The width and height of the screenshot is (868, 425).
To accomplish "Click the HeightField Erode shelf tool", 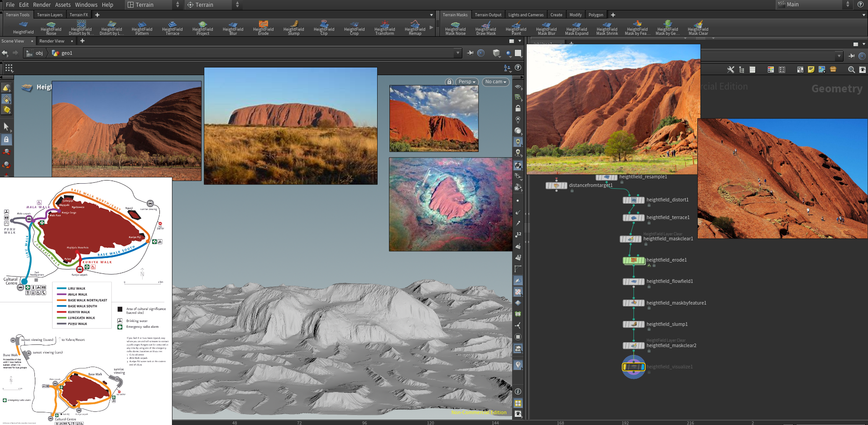I will [263, 28].
